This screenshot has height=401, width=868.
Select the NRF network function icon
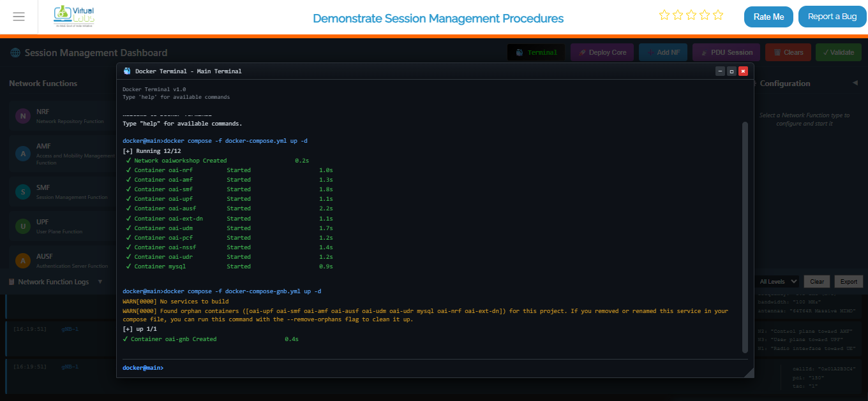click(23, 116)
